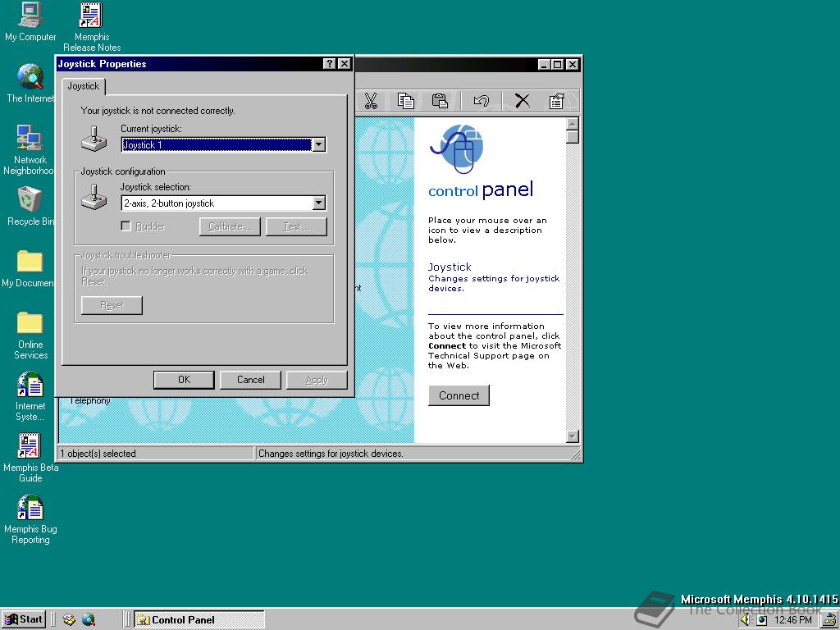Open Memphis Bug Reporting shortcut
The height and width of the screenshot is (630, 840).
(30, 519)
